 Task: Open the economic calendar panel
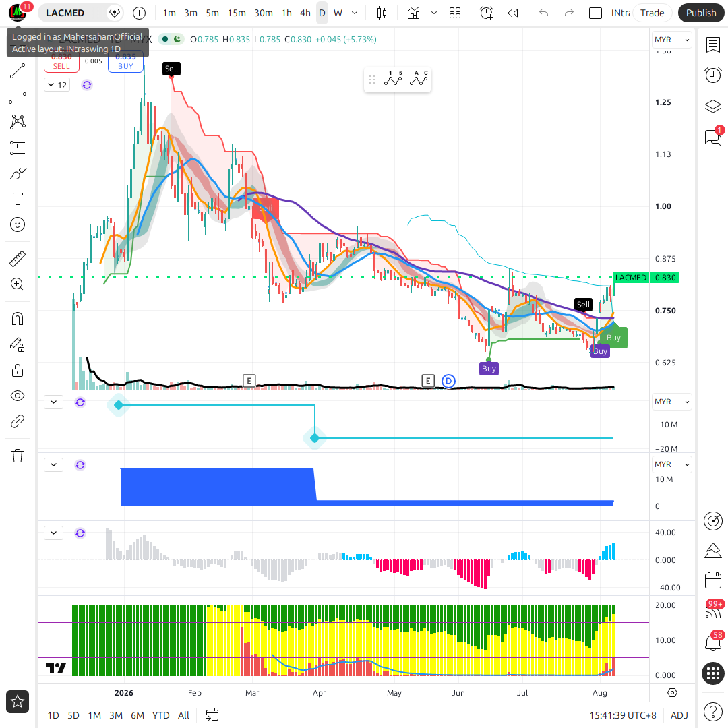click(x=712, y=580)
